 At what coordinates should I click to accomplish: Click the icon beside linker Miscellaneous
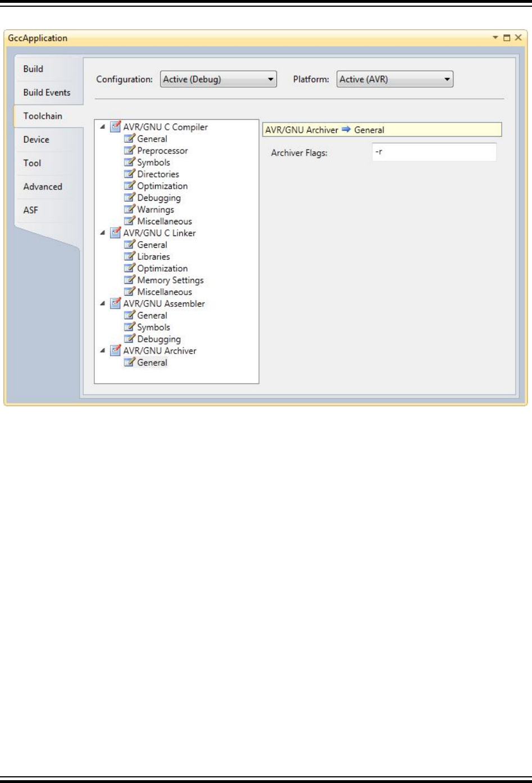click(x=129, y=292)
